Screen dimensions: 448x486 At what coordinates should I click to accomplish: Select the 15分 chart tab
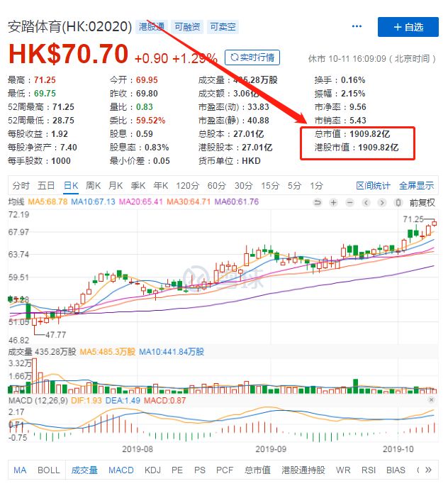click(270, 186)
